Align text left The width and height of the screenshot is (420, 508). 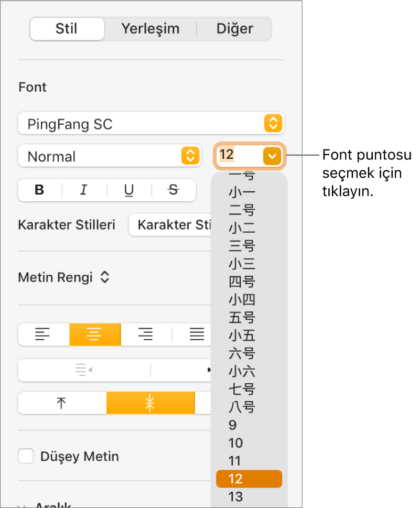44,334
